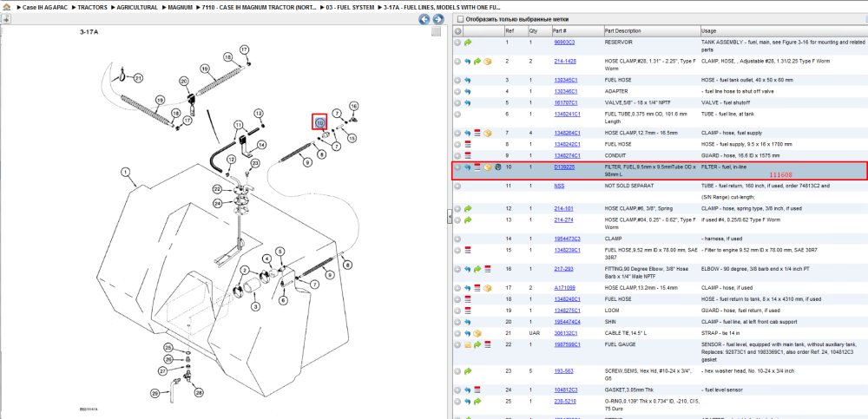Viewport: 868px width, 419px height.
Task: Toggle selection circle for FUEL TUBE row
Action: click(457, 114)
